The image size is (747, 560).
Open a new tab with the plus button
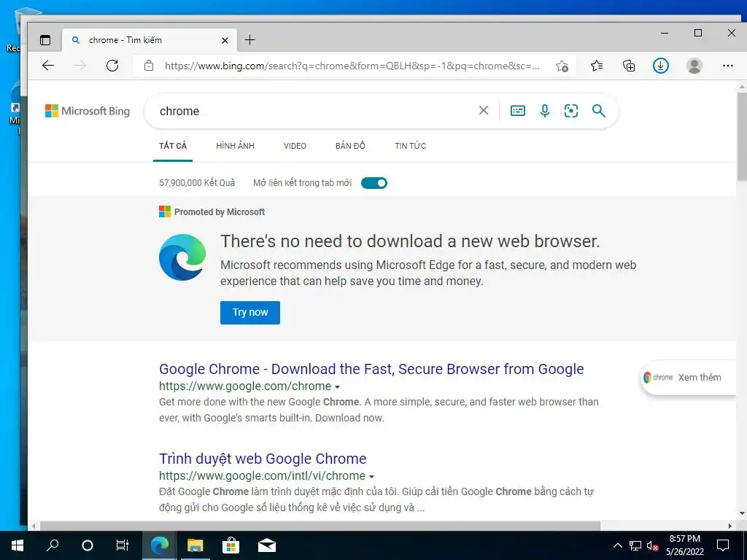click(249, 40)
